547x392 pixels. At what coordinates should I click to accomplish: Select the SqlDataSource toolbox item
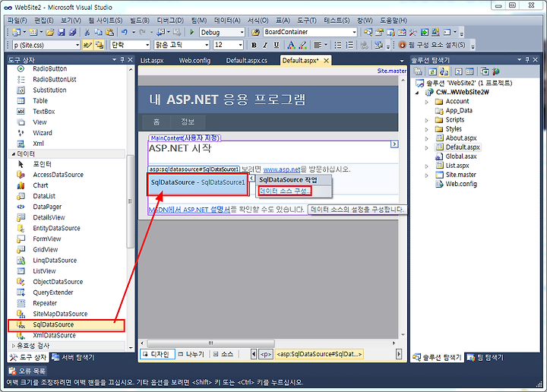tap(66, 324)
